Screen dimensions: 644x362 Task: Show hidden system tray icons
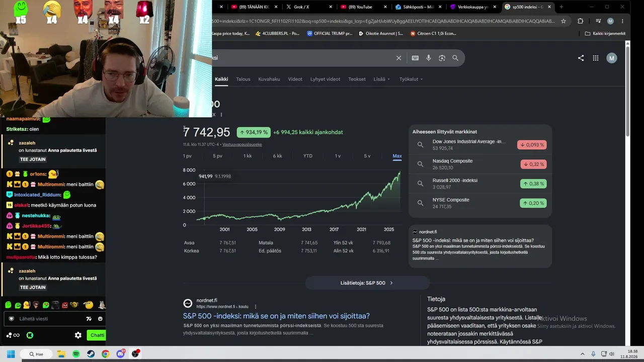point(583,354)
